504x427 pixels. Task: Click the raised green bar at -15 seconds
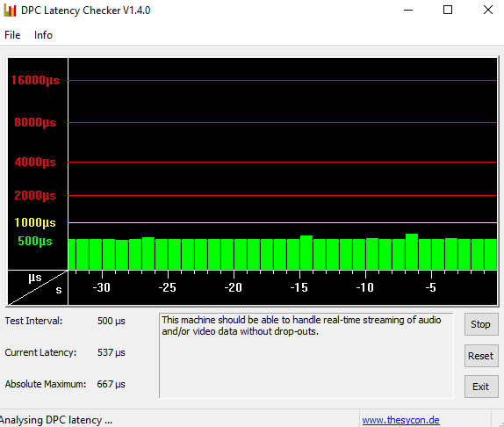click(x=306, y=252)
